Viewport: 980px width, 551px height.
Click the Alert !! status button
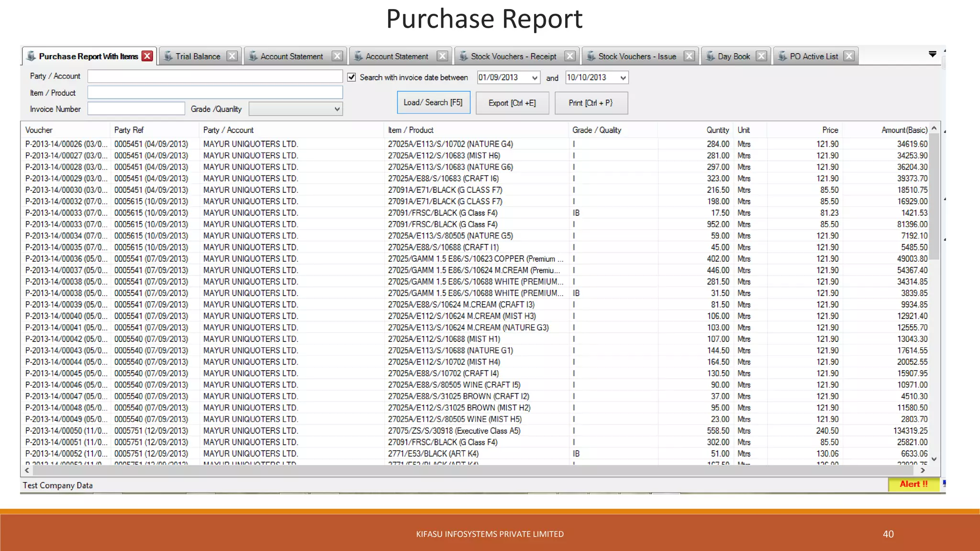(913, 484)
